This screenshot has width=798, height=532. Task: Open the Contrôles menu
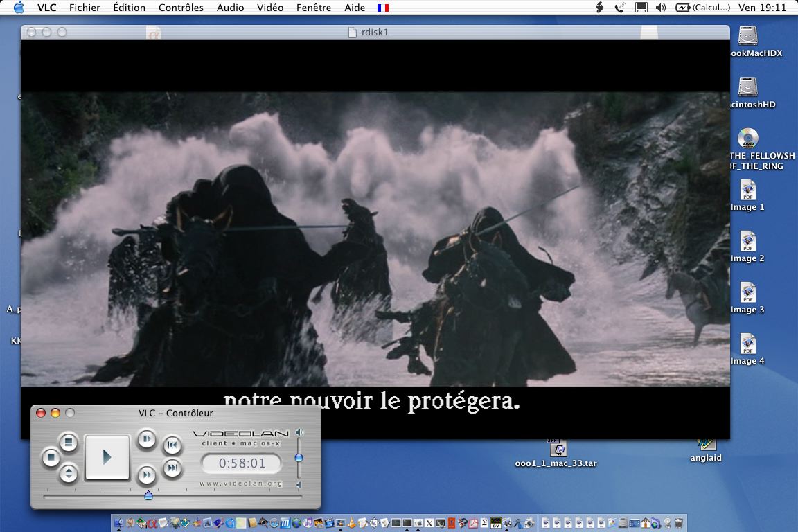tap(181, 8)
